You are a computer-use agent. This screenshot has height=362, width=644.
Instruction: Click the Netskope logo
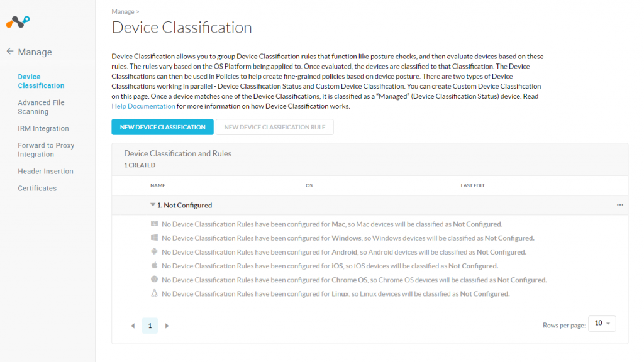(x=18, y=21)
